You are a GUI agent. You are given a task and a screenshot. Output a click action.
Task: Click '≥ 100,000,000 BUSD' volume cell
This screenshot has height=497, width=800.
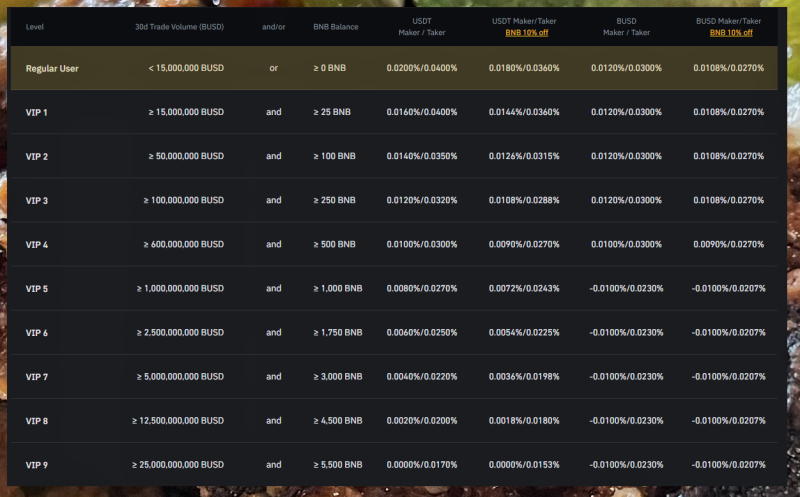click(184, 200)
